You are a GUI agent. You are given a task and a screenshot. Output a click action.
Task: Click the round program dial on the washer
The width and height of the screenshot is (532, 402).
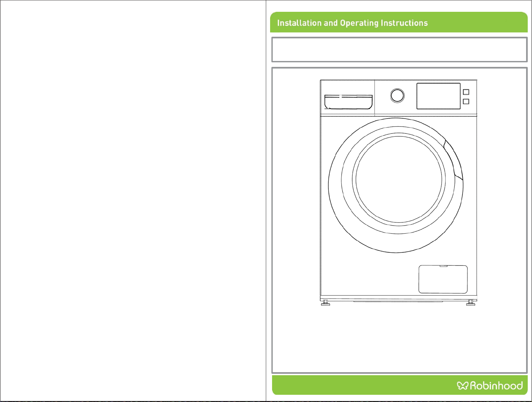click(x=397, y=95)
